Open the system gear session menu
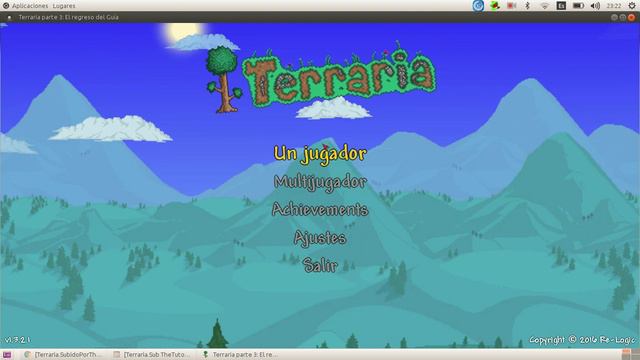The image size is (640, 360). coord(632,6)
